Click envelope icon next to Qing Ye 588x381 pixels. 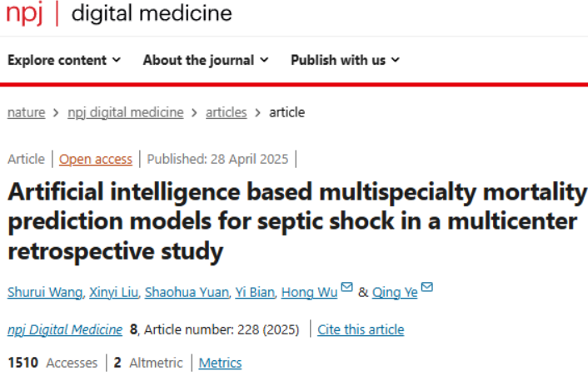(x=427, y=289)
